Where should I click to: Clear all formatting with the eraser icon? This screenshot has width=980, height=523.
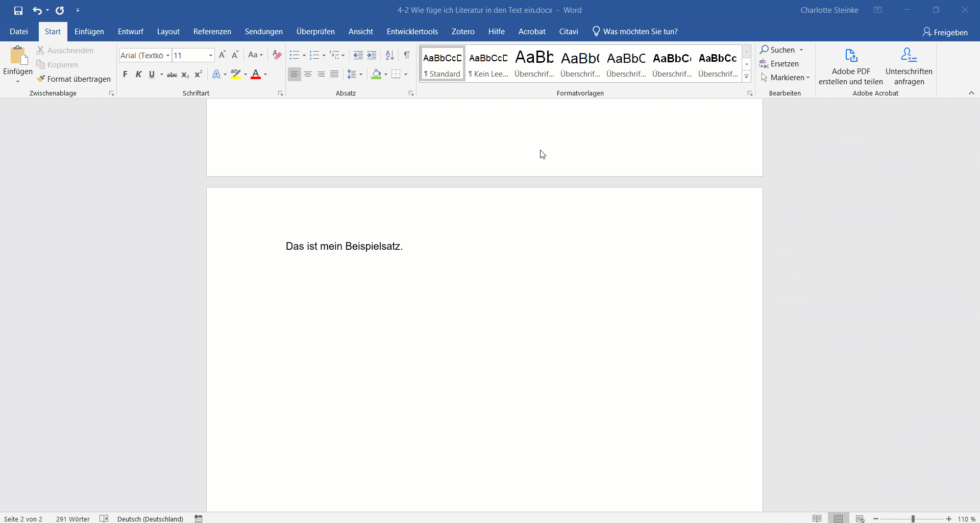pos(276,55)
